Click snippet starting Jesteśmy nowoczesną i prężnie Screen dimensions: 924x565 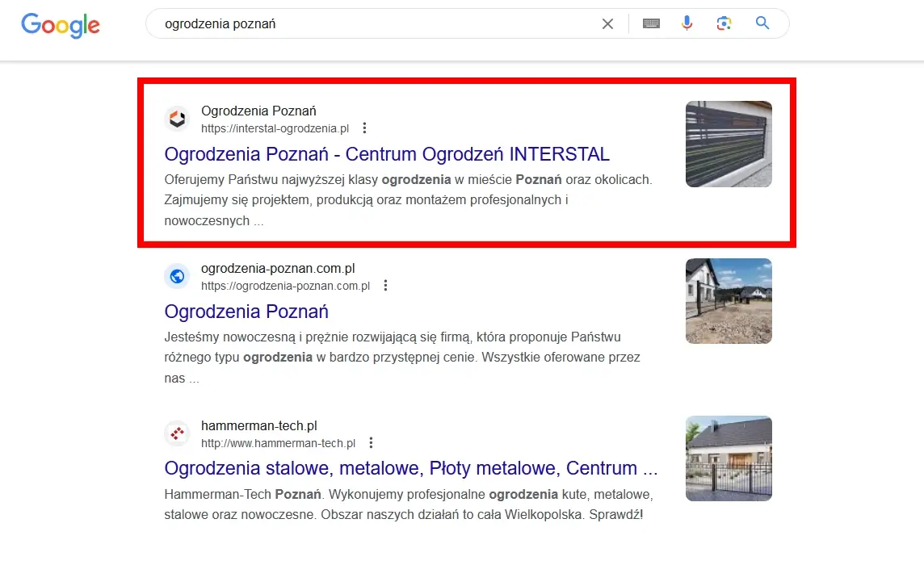click(402, 358)
